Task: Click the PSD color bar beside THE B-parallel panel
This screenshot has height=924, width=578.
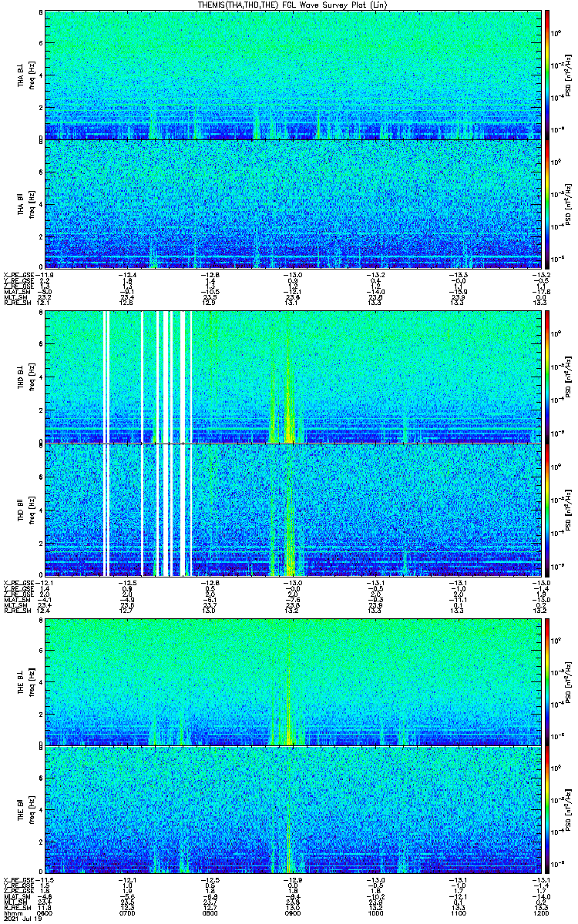Action: point(548,809)
